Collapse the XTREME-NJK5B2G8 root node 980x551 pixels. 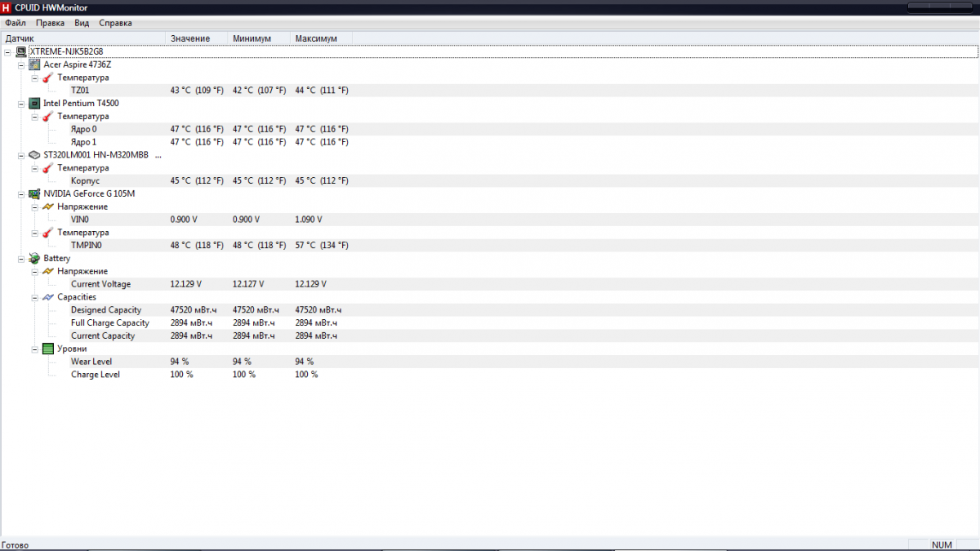pyautogui.click(x=7, y=51)
